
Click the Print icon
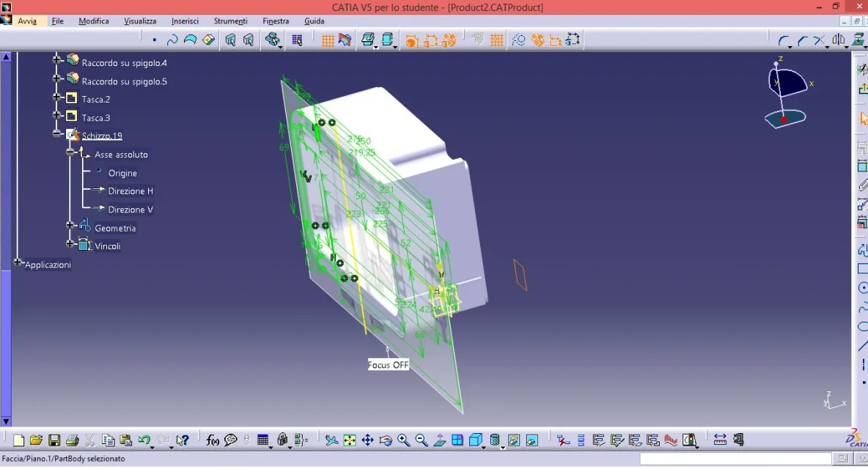tap(72, 440)
